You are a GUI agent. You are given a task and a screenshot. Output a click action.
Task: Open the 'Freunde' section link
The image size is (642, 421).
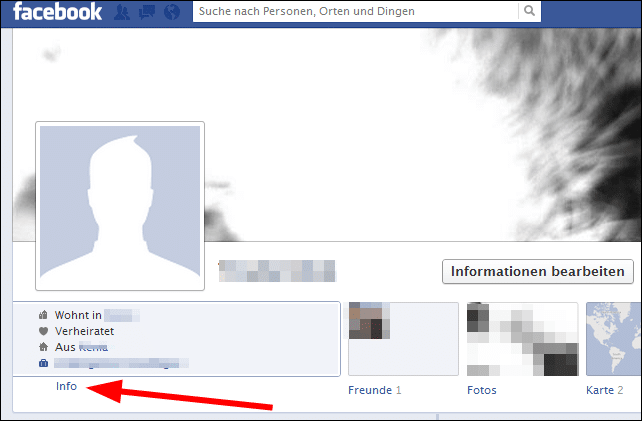click(x=370, y=390)
